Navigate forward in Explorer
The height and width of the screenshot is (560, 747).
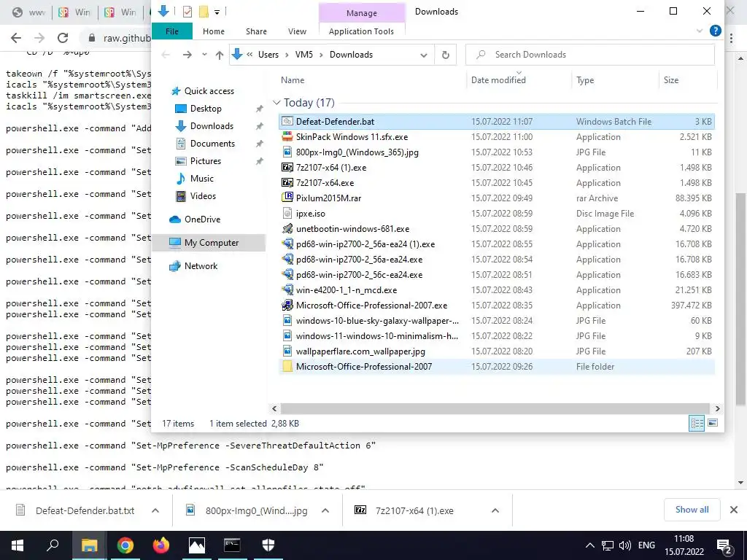click(x=187, y=55)
